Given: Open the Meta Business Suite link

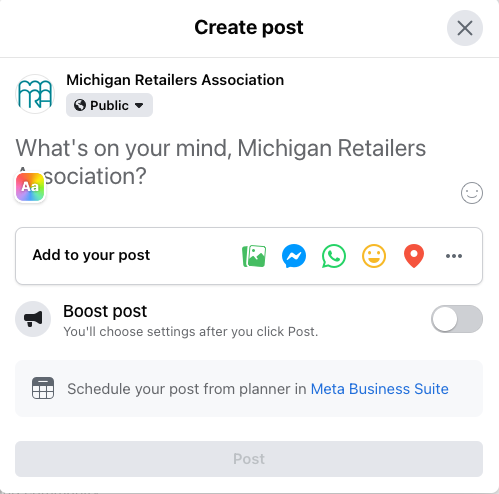Looking at the screenshot, I should click(x=380, y=389).
